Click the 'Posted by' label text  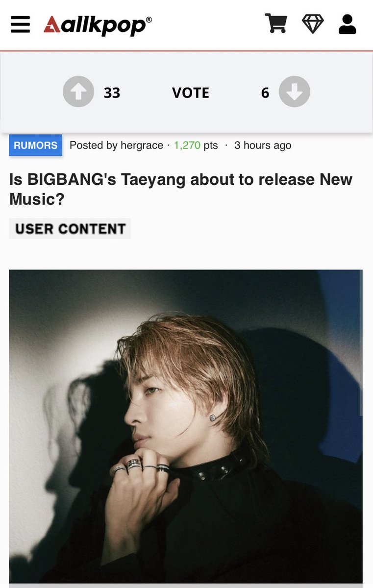coord(91,146)
